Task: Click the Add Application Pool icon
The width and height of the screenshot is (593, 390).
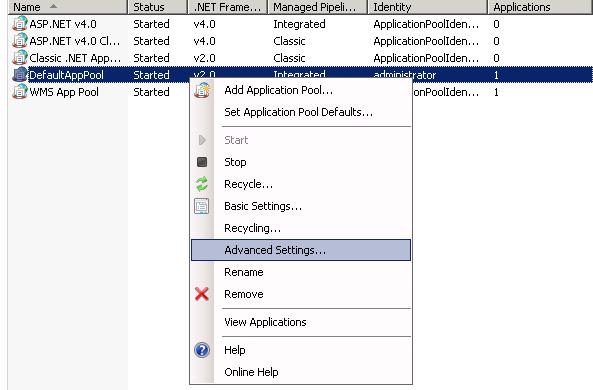Action: coord(202,90)
